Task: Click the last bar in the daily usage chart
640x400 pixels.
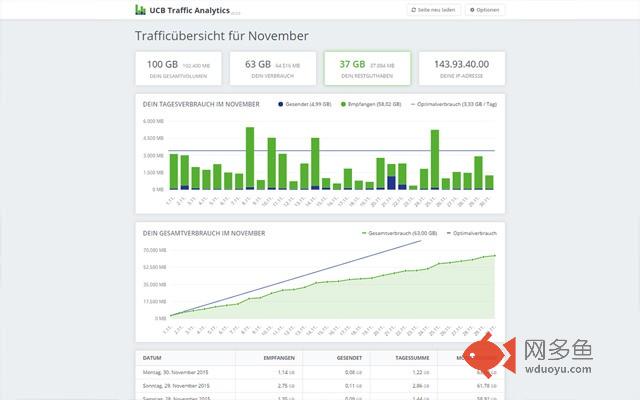Action: coord(489,183)
